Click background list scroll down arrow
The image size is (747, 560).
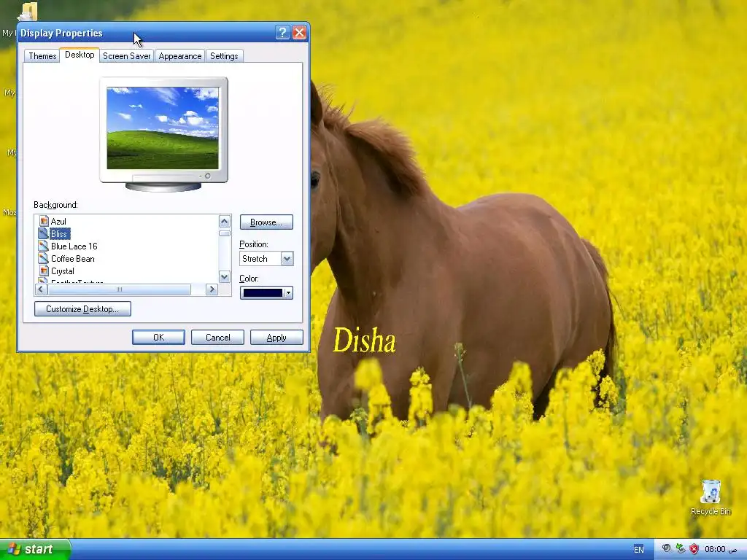pyautogui.click(x=225, y=276)
